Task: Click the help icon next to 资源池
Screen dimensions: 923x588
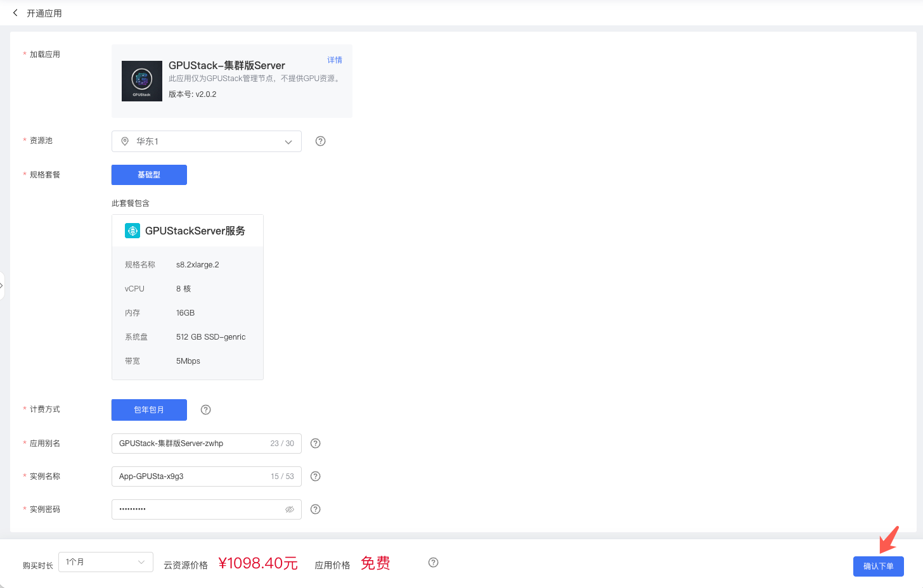Action: (x=321, y=141)
